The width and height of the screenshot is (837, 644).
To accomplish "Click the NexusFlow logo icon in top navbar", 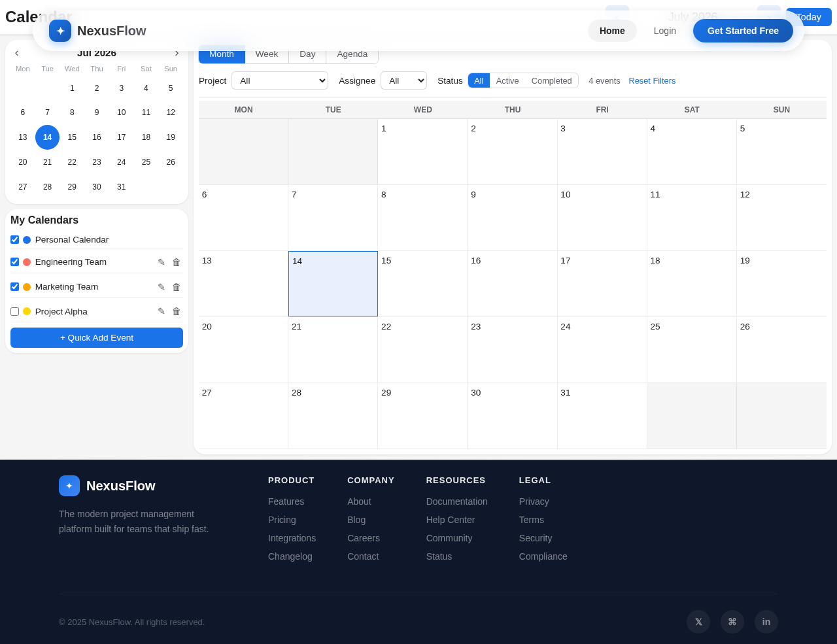I will [x=60, y=31].
